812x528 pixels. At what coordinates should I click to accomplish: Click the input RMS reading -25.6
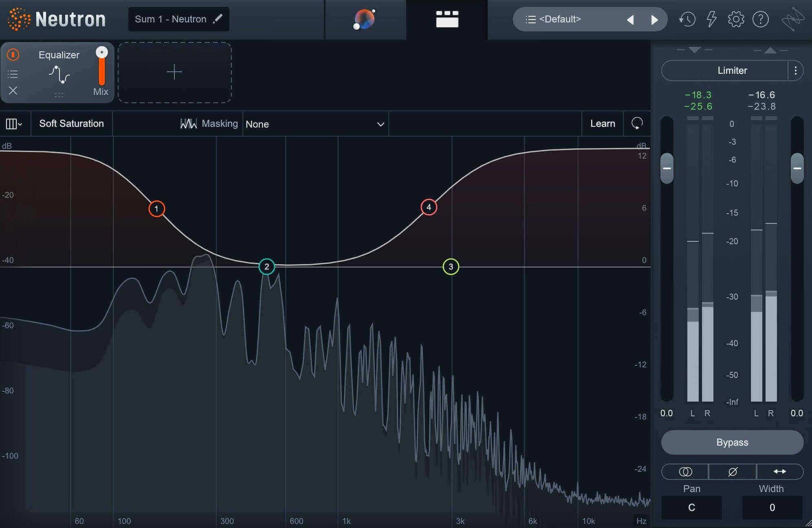(x=698, y=106)
